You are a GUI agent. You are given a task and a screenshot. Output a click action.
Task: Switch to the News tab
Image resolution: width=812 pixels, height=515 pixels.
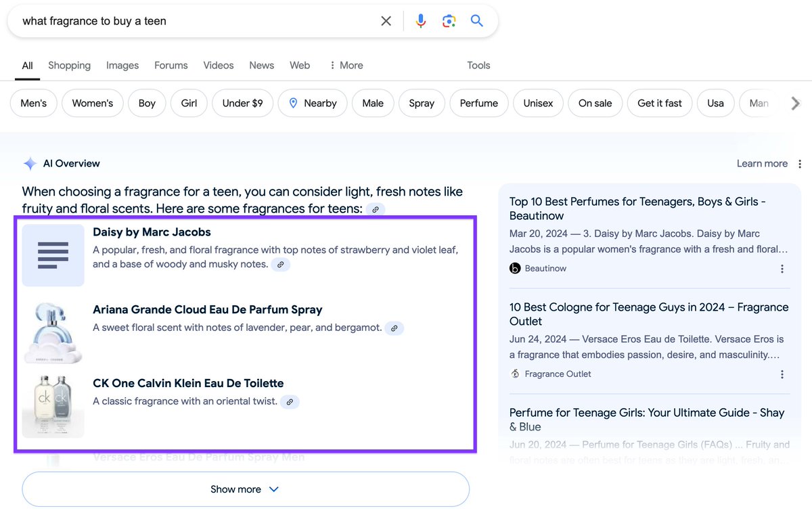(262, 66)
